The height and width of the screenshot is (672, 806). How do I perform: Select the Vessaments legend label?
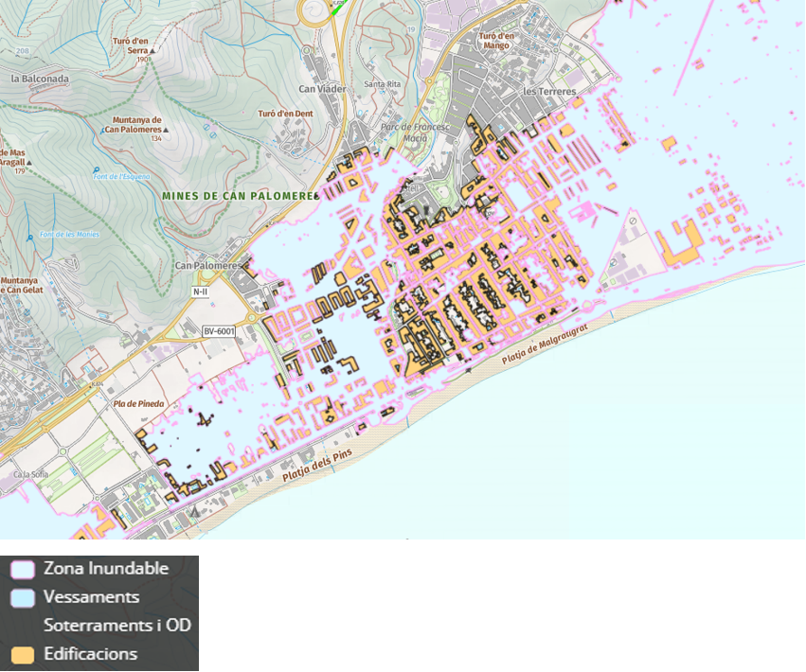[x=91, y=597]
